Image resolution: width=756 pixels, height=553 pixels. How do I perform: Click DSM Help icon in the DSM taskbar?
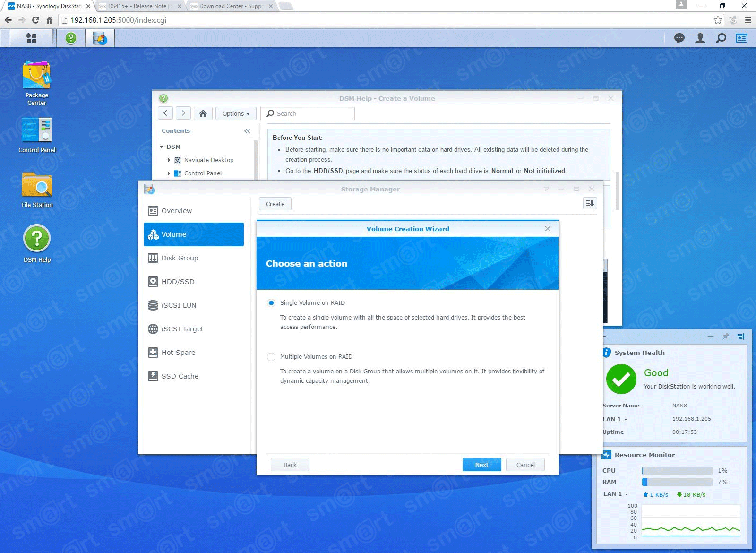click(x=71, y=38)
